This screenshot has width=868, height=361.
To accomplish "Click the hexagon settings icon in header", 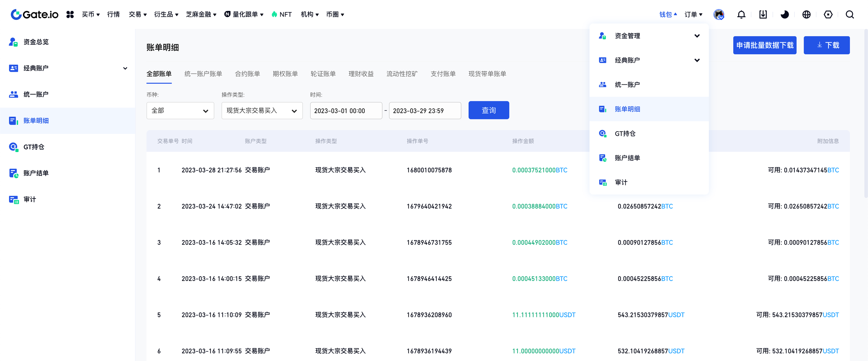I will [828, 14].
